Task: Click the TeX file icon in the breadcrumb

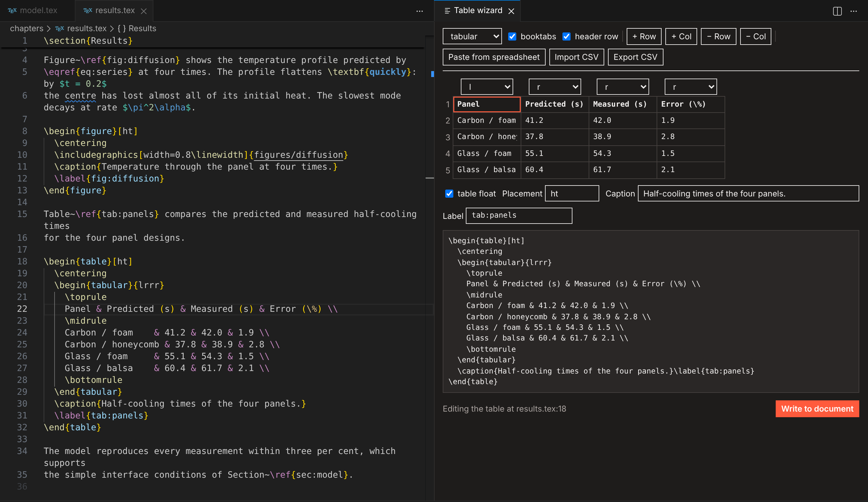Action: 60,29
